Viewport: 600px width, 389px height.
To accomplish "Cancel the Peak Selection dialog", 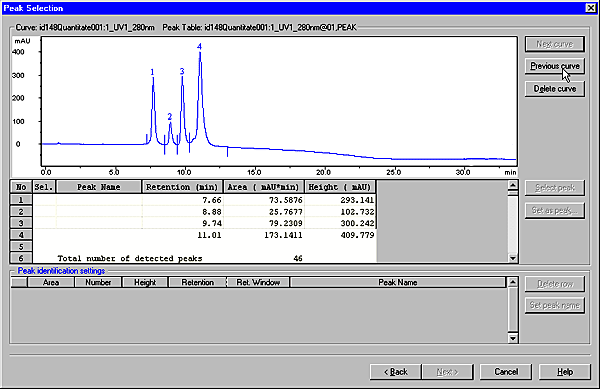I will (505, 372).
